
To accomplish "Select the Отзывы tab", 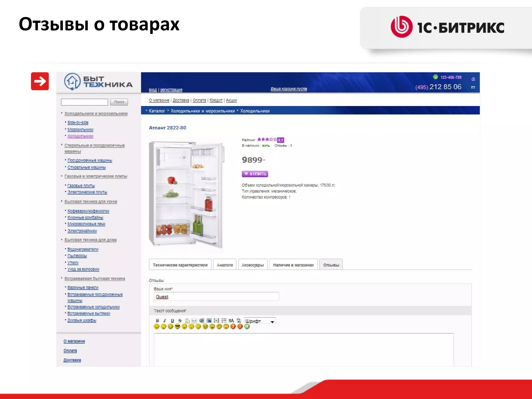I will coord(331,265).
